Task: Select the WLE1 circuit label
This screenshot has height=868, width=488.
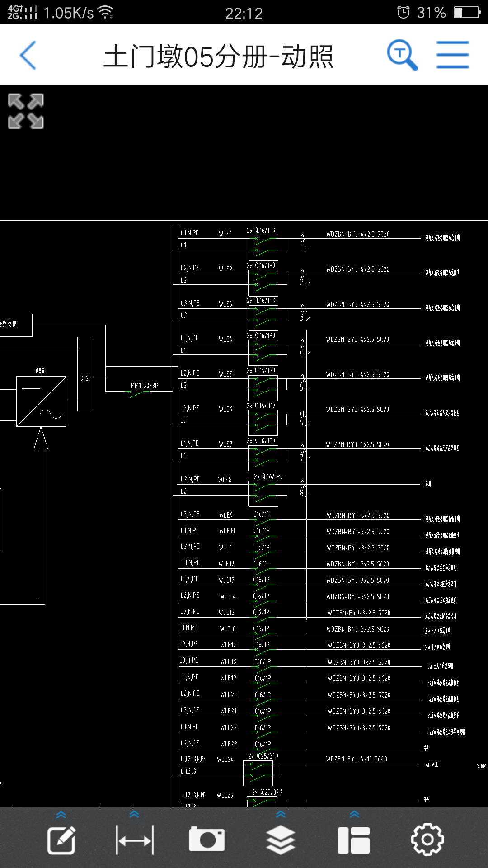Action: coord(225,234)
